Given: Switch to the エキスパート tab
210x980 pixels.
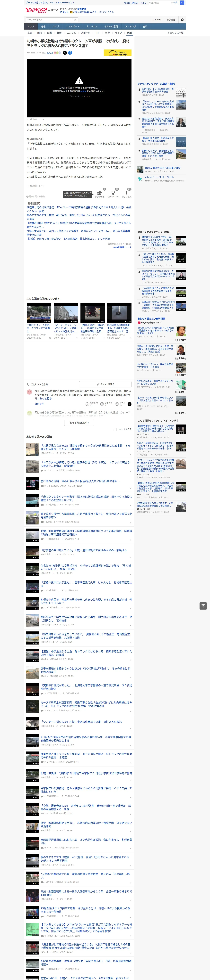Looking at the screenshot, I should tap(72, 27).
